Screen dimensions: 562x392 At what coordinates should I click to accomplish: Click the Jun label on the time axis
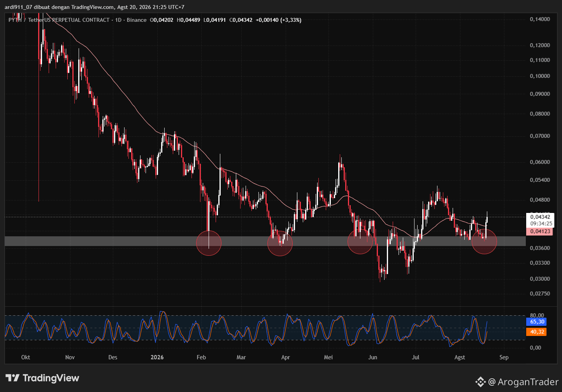click(x=373, y=357)
